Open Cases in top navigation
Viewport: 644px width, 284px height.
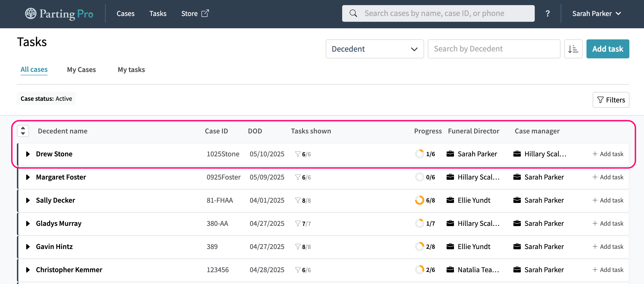point(126,13)
